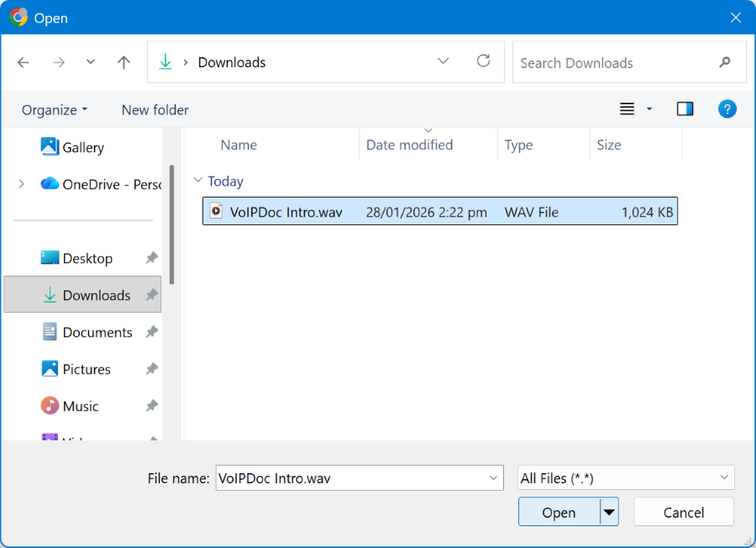Open the All Files type filter dropdown

(626, 477)
